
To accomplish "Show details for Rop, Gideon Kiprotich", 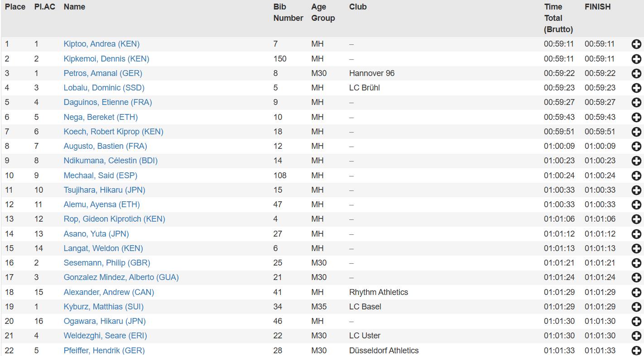I will [x=636, y=219].
